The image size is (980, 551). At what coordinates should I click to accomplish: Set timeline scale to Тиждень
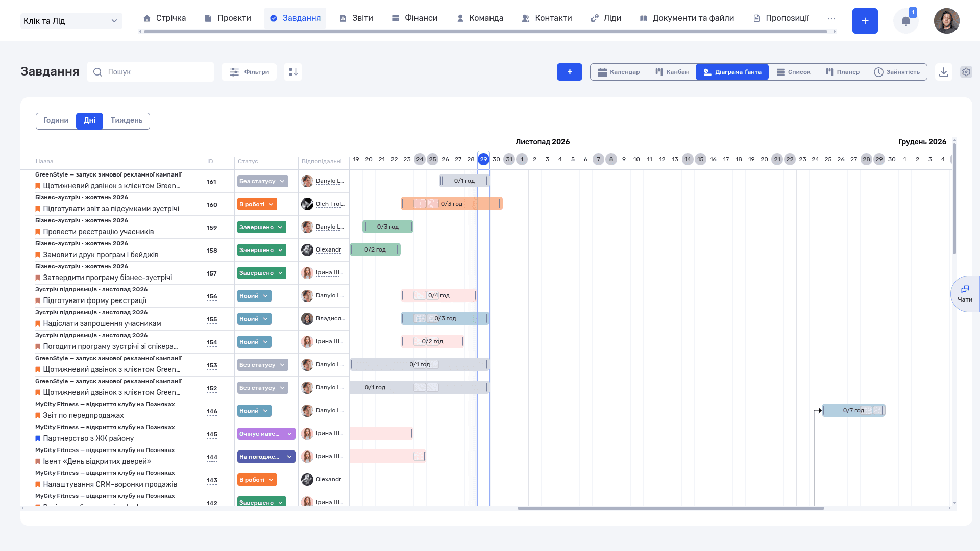[127, 121]
